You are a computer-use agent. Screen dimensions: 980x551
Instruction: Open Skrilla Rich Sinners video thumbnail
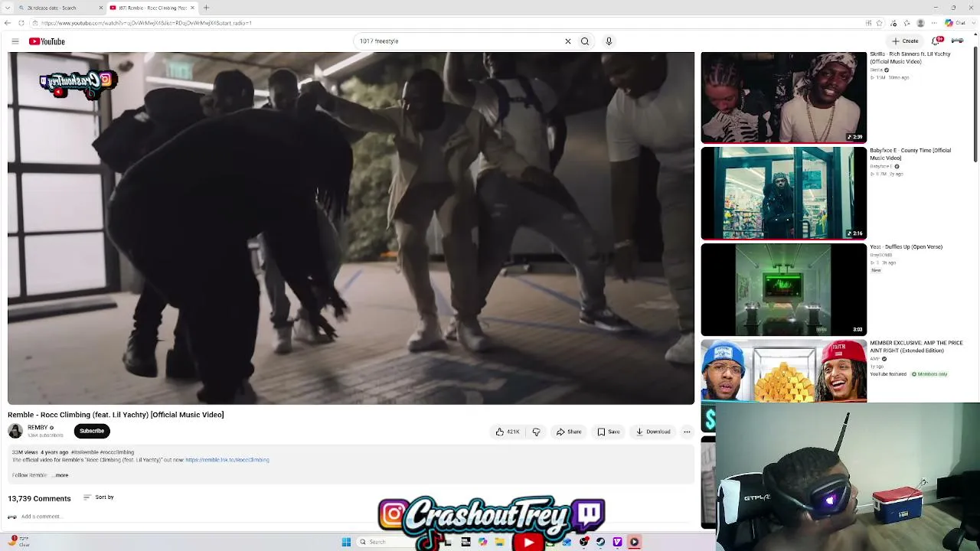coord(784,98)
